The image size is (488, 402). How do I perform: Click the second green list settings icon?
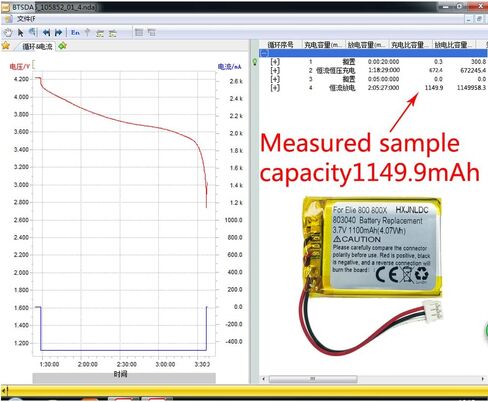(x=113, y=33)
